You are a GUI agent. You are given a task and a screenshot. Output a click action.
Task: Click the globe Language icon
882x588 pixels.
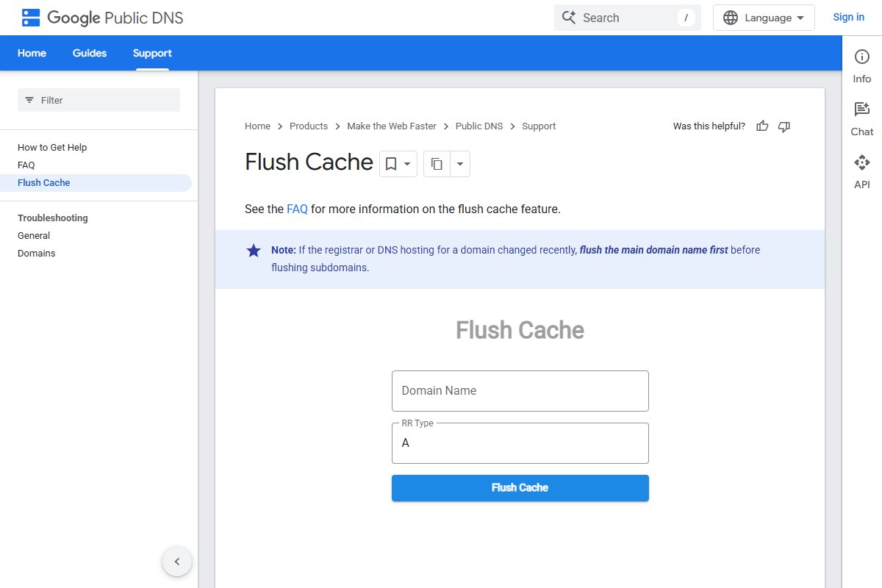[x=731, y=18]
